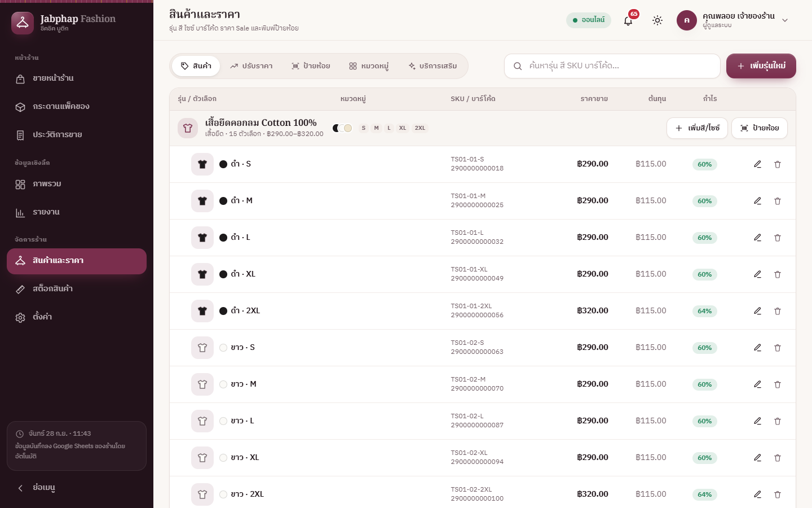Click the ขาว · S shirt thumbnail
This screenshot has height=508, width=812.
(x=202, y=348)
